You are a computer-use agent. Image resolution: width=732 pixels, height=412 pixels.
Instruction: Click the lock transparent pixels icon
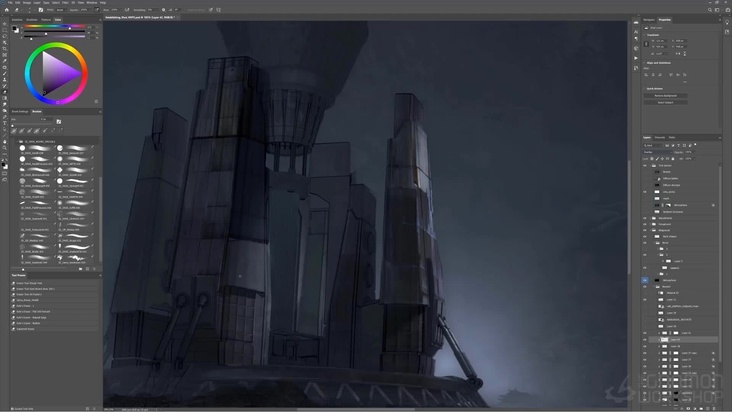coord(652,159)
